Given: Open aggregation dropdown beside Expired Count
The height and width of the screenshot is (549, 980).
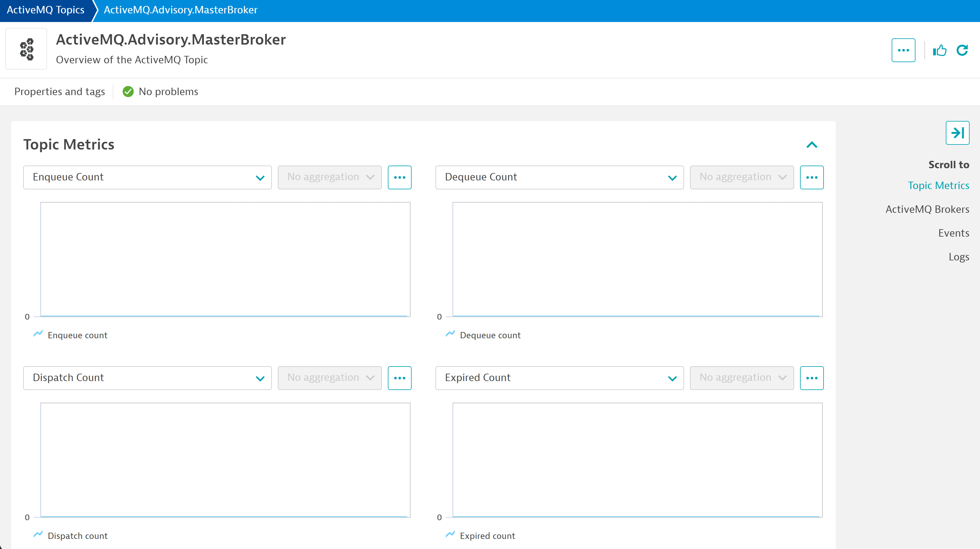Looking at the screenshot, I should coord(742,378).
